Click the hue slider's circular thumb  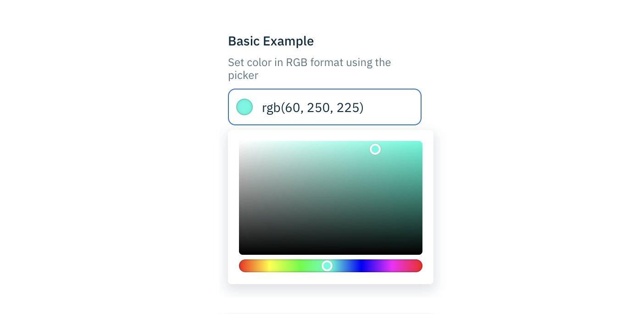327,266
